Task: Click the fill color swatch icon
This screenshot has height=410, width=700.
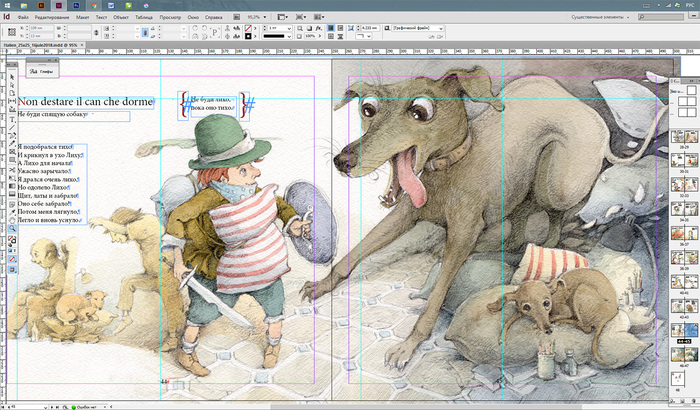Action: point(249,26)
